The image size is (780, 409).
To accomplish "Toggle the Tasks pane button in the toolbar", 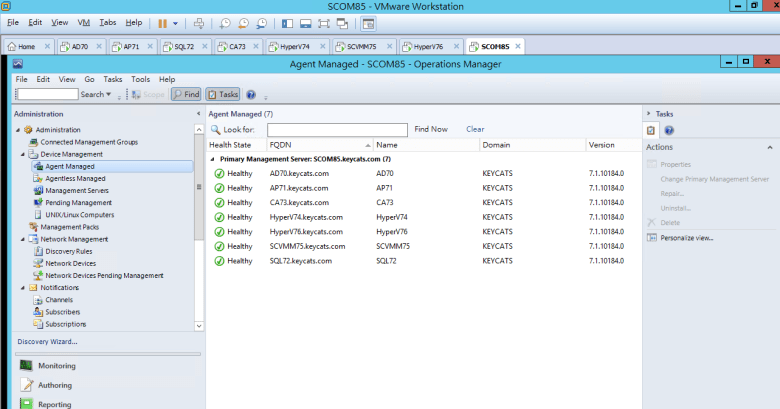I will [x=223, y=94].
